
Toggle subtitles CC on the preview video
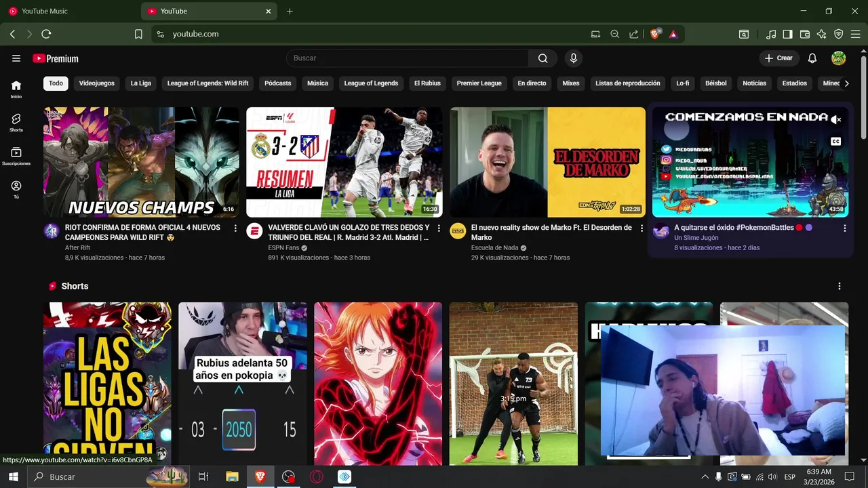pyautogui.click(x=836, y=142)
